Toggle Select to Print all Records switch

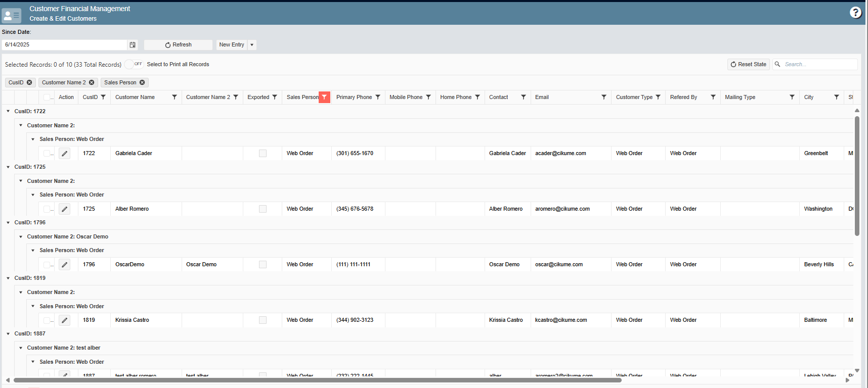tap(134, 65)
